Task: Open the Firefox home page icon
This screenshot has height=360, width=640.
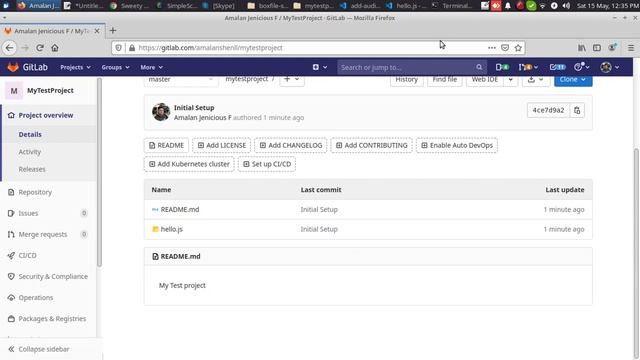Action: (x=55, y=48)
